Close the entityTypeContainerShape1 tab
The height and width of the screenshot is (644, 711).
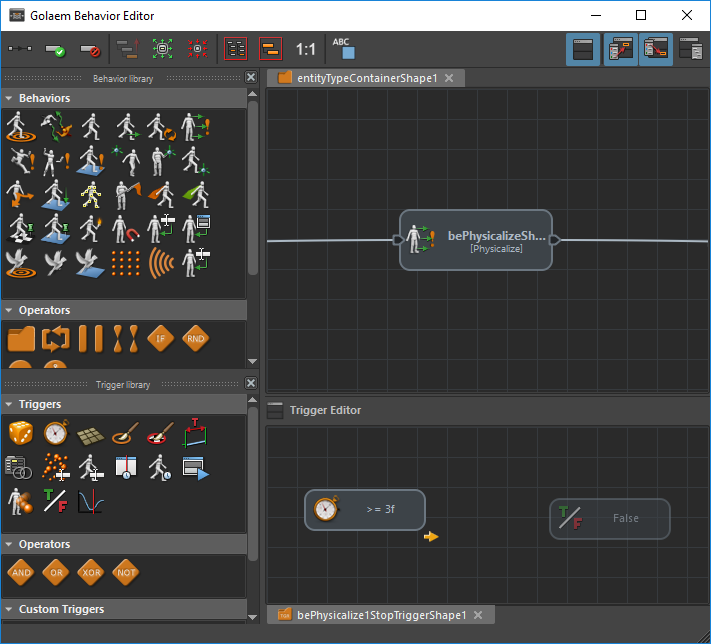449,78
